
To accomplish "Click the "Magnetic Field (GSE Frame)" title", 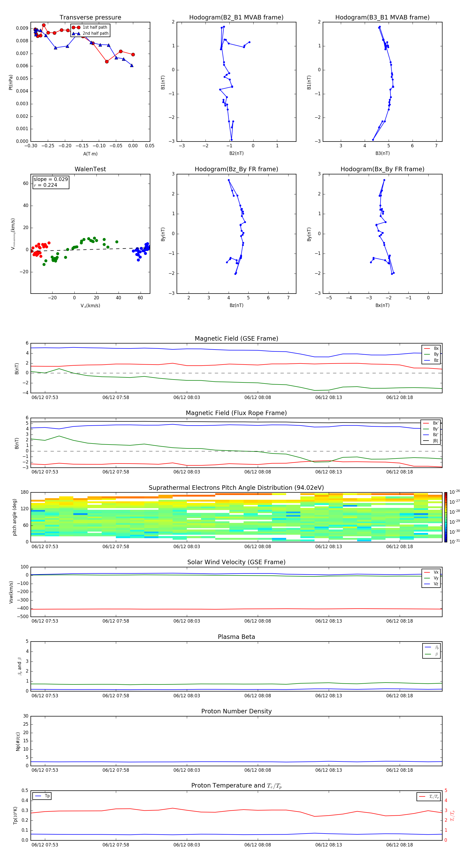I will tap(236, 339).
